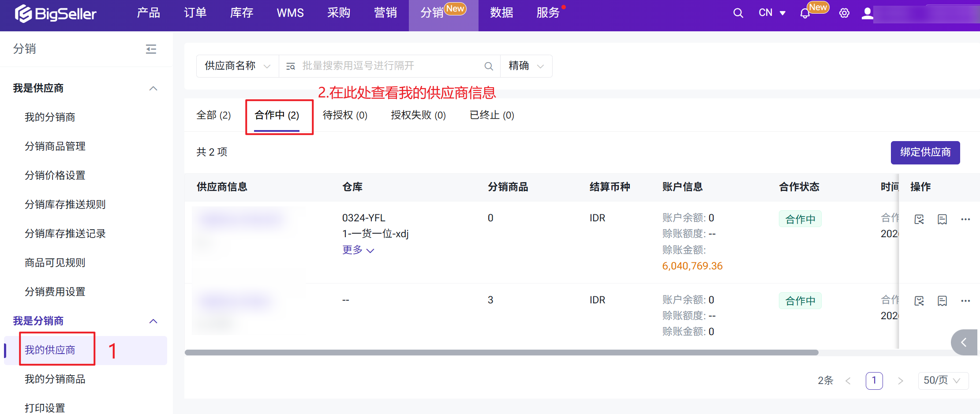Switch to the 待授权 tab
Screen dimensions: 980x414
click(x=345, y=115)
